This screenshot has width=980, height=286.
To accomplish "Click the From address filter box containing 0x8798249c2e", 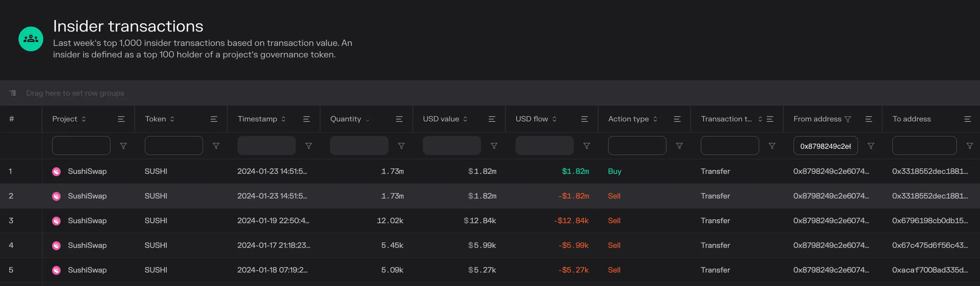I will (825, 146).
